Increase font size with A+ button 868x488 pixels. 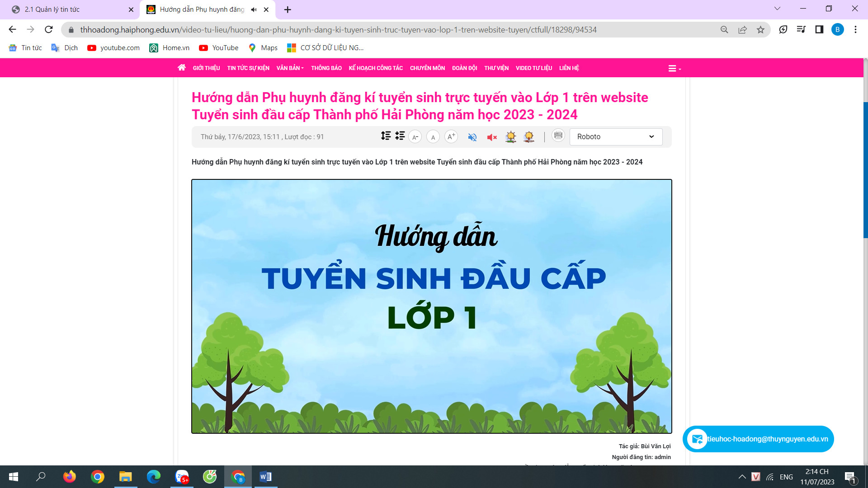[451, 136]
